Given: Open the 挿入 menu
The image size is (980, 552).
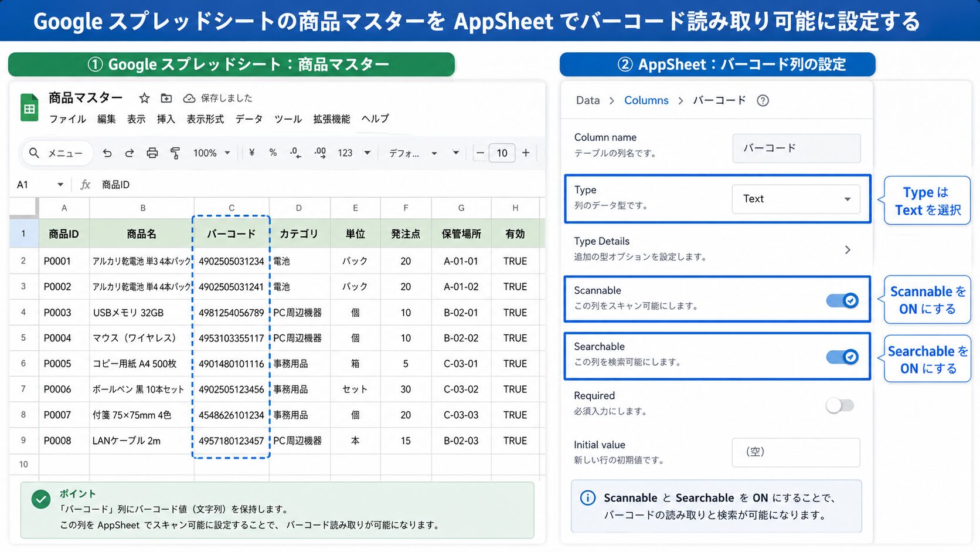Looking at the screenshot, I should (166, 119).
